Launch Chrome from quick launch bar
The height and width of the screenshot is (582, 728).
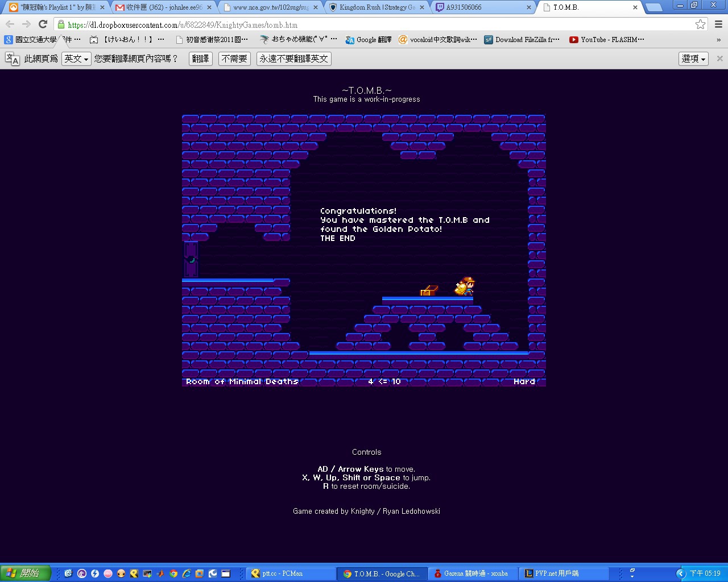click(x=173, y=573)
